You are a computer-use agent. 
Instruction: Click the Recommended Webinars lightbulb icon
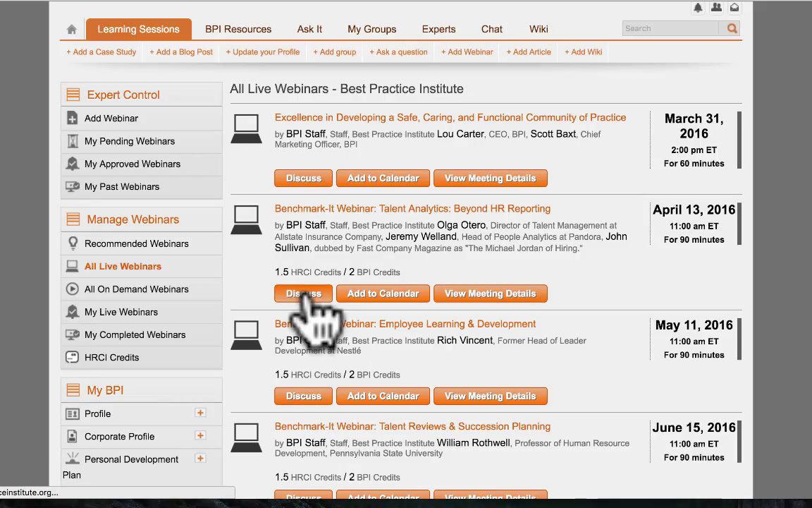73,243
